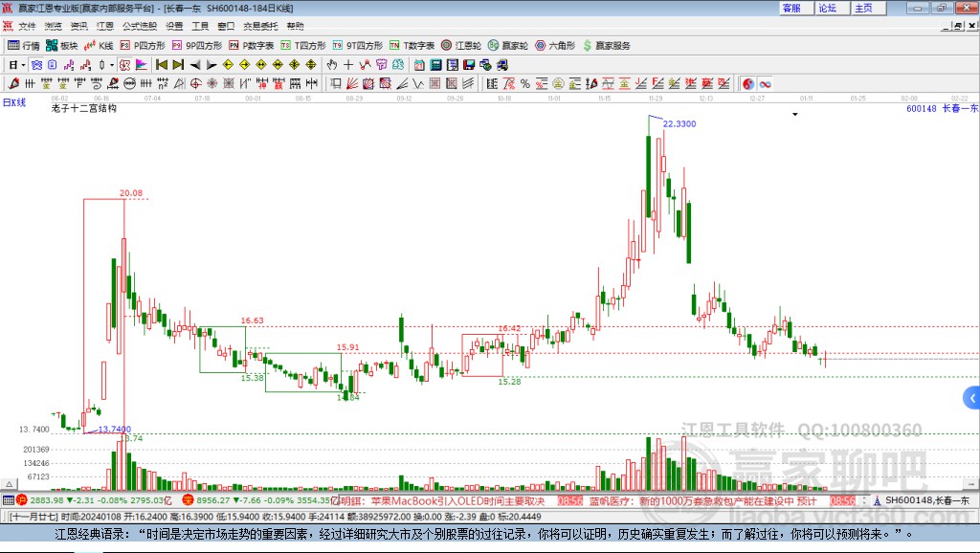The image size is (980, 553).
Task: Open the 赢家轮 tool
Action: click(508, 45)
